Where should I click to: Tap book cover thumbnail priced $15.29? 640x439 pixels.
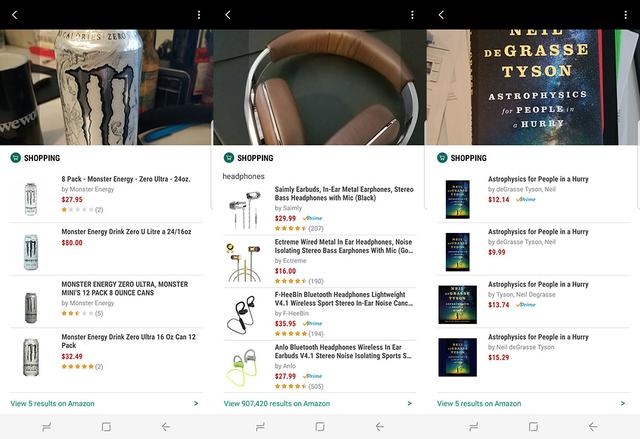(x=458, y=357)
